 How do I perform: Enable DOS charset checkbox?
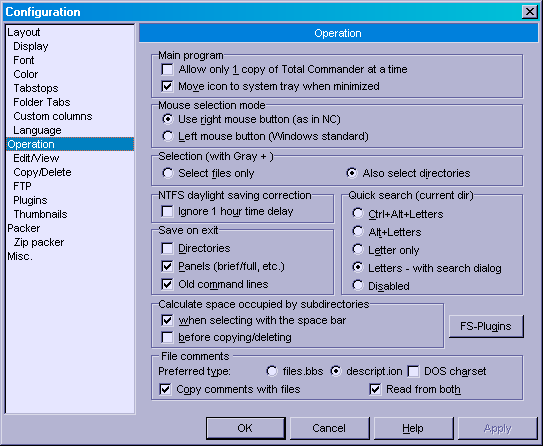pos(413,372)
